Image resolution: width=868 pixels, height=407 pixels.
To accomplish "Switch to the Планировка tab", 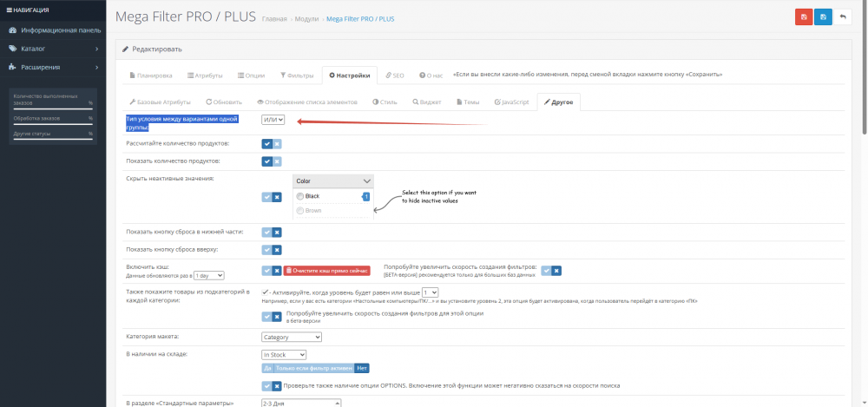I will click(x=150, y=75).
